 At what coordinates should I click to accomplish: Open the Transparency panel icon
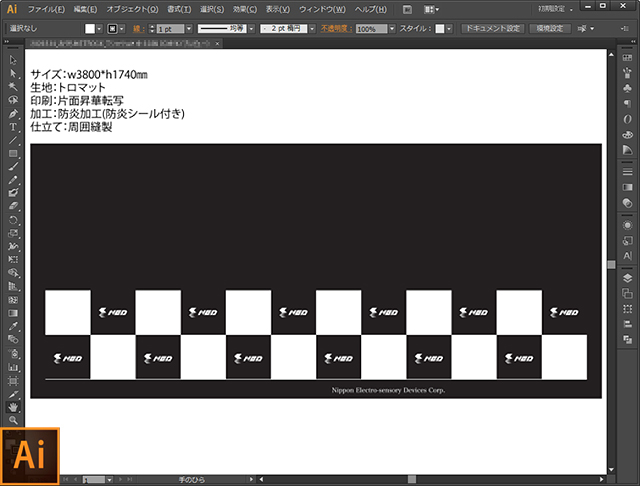pyautogui.click(x=627, y=202)
